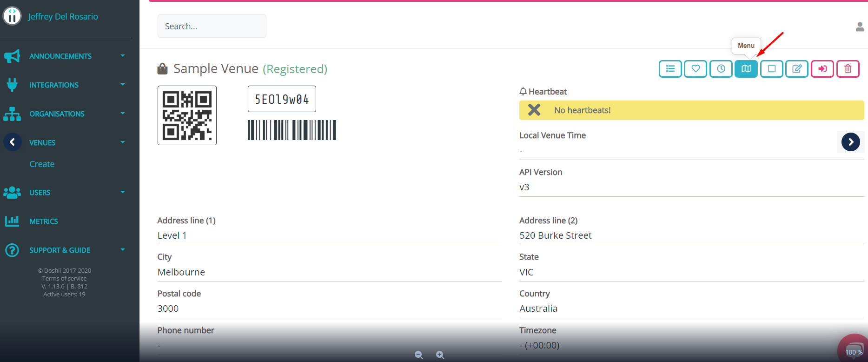
Task: Click the pink sign-in arrow button
Action: [x=822, y=69]
